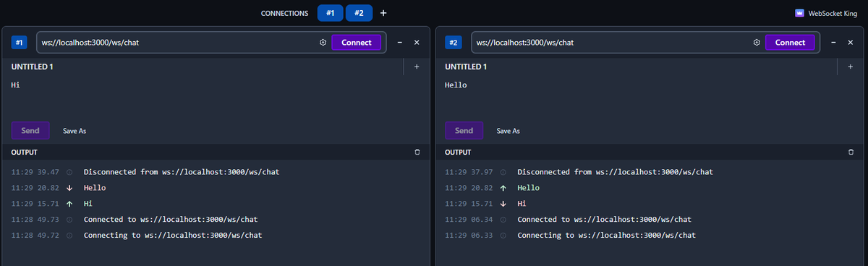Select sent Hello log entry in panel #2

pyautogui.click(x=528, y=188)
